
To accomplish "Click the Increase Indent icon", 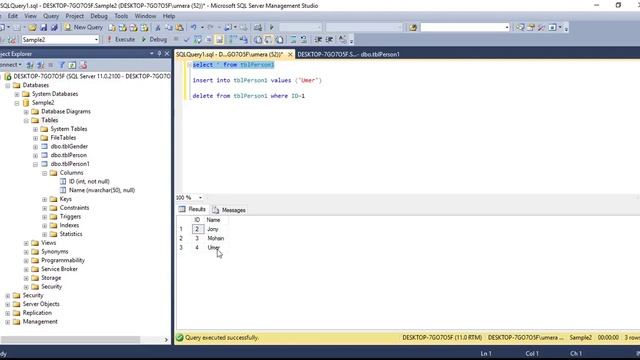I will pyautogui.click(x=329, y=40).
